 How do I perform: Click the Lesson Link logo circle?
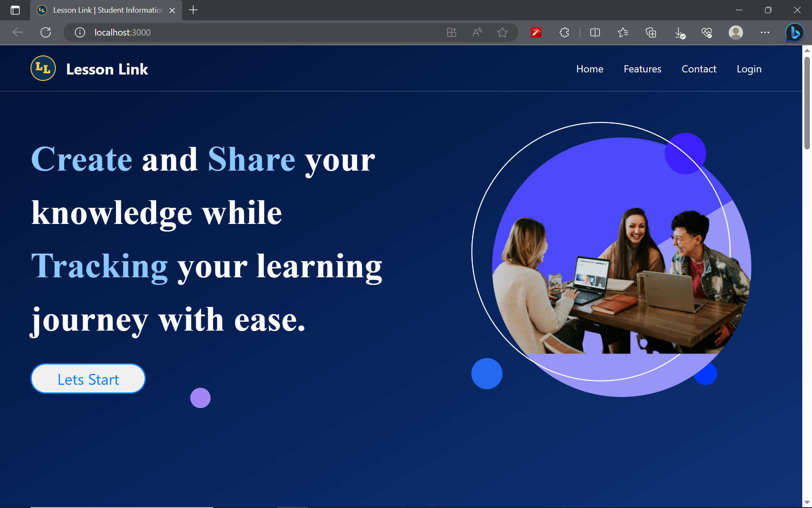click(43, 68)
